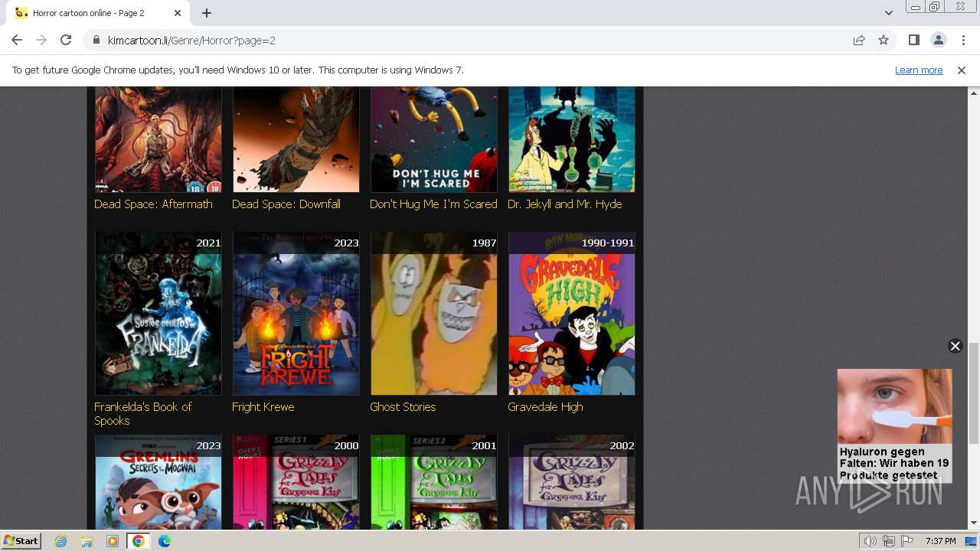Open Windows Media Player from taskbar

pos(113,541)
